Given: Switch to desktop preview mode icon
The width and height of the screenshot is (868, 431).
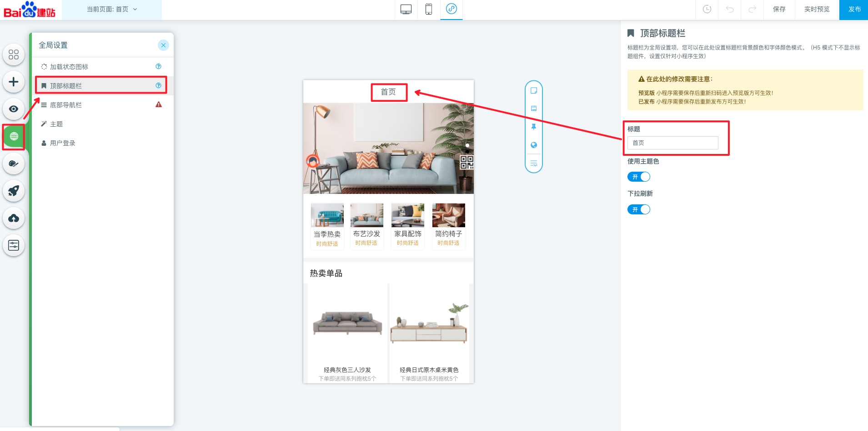Looking at the screenshot, I should pyautogui.click(x=406, y=9).
